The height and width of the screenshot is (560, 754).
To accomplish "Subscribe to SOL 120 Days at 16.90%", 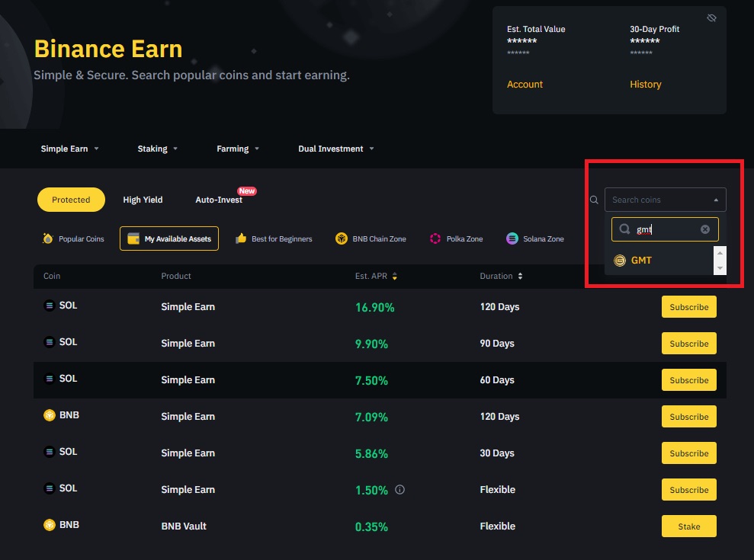I will coord(689,307).
